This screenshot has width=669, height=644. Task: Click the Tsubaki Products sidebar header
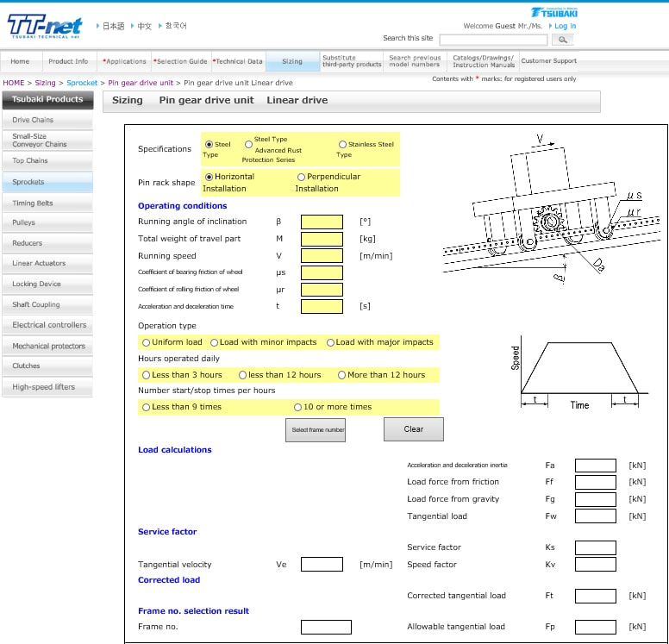[47, 100]
